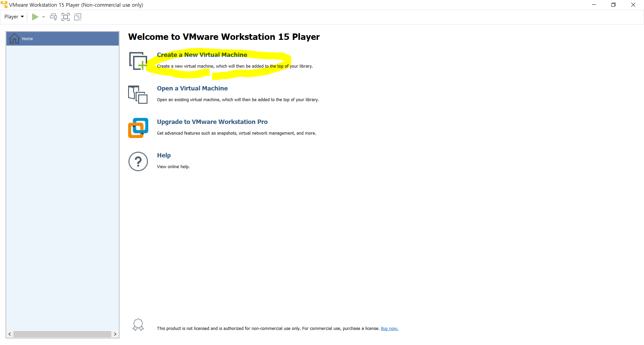
Task: Click the Unity mode toolbar icon
Action: click(x=78, y=17)
